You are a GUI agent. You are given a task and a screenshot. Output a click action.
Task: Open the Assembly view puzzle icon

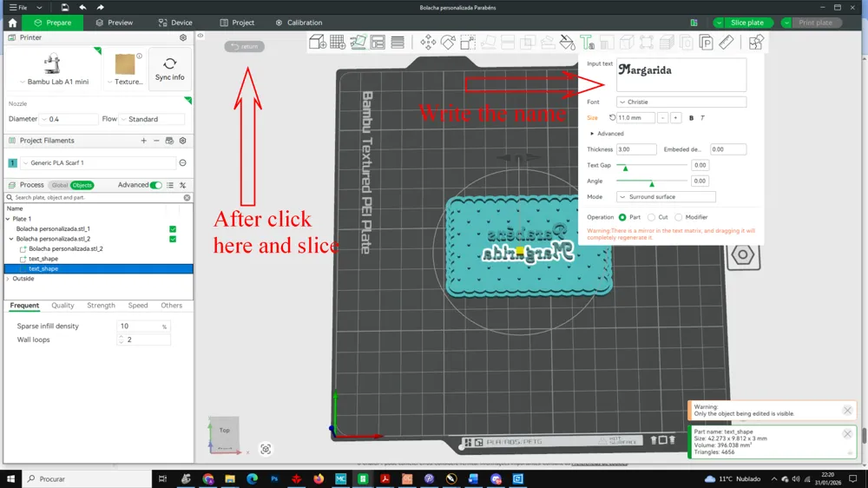(756, 42)
